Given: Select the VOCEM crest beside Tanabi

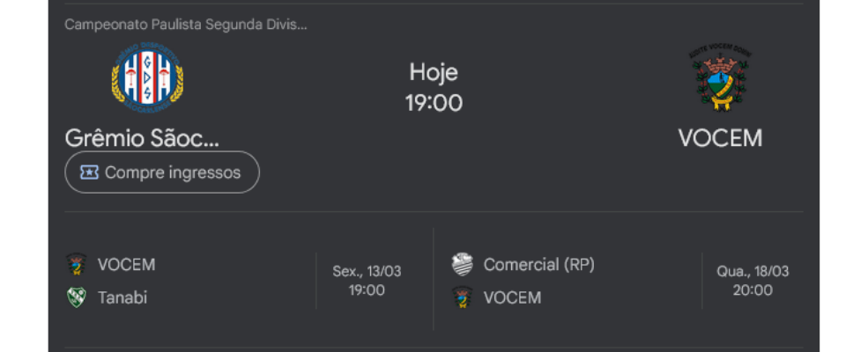Looking at the screenshot, I should 77,265.
